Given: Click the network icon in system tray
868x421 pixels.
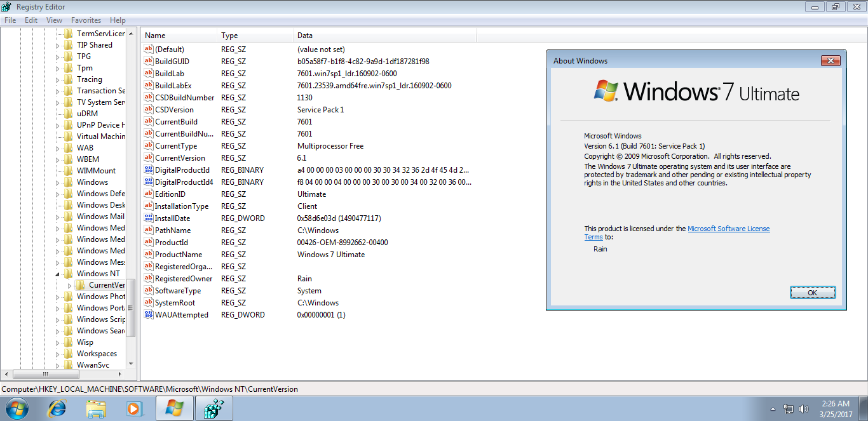Looking at the screenshot, I should 789,409.
